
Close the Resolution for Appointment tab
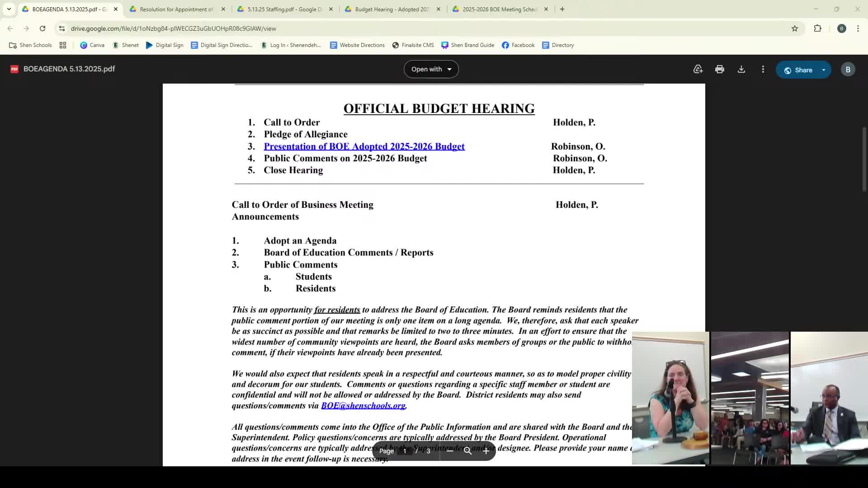click(223, 9)
